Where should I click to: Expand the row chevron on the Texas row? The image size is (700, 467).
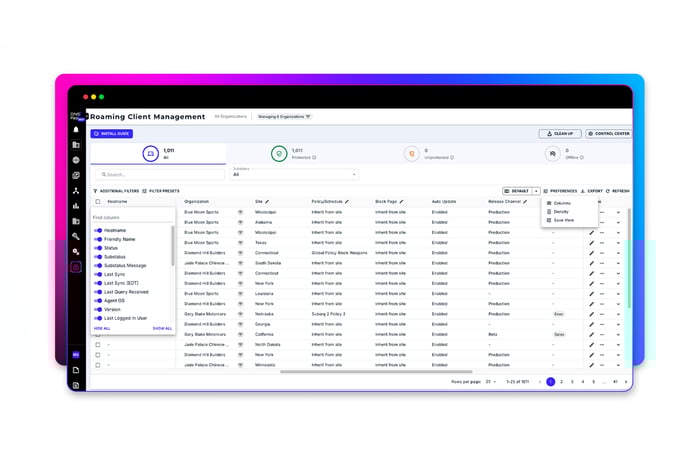tap(618, 243)
